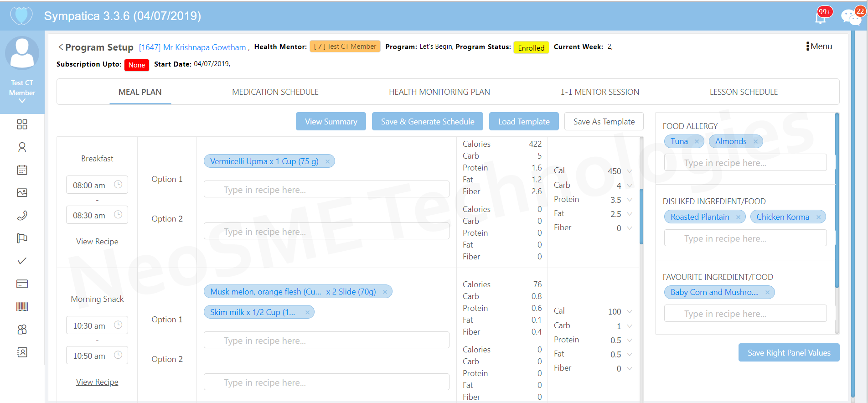Click the Save & Generate Schedule button

click(x=427, y=122)
